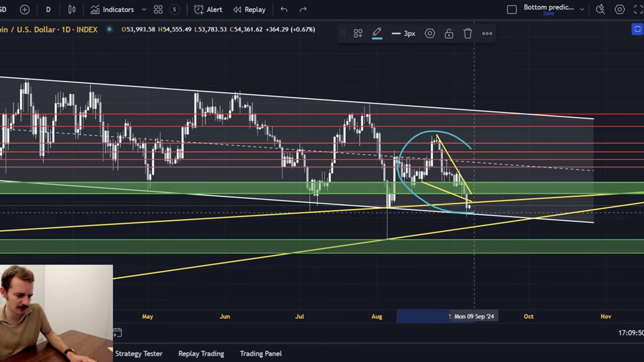Click the +364.29 (+0.67%) change value
644x362 pixels.
click(290, 30)
